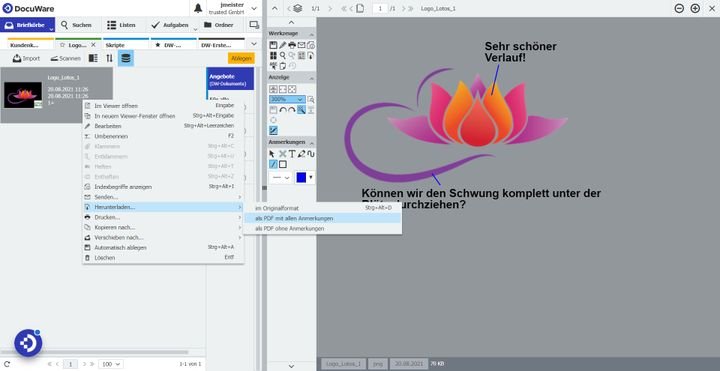
Task: Collapse the Anmerkungen section
Action: pyautogui.click(x=311, y=142)
